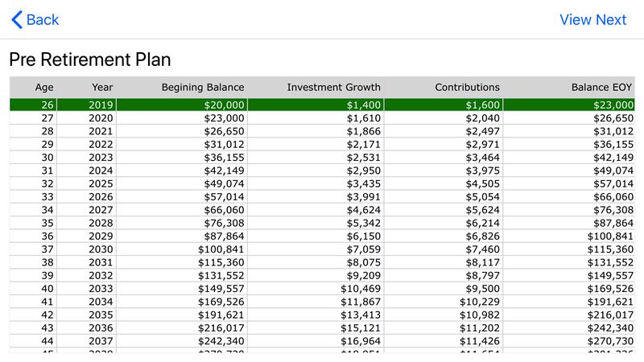Viewport: 644px width, 362px height.
Task: Click contributions $1,600 cell
Action: pos(444,105)
